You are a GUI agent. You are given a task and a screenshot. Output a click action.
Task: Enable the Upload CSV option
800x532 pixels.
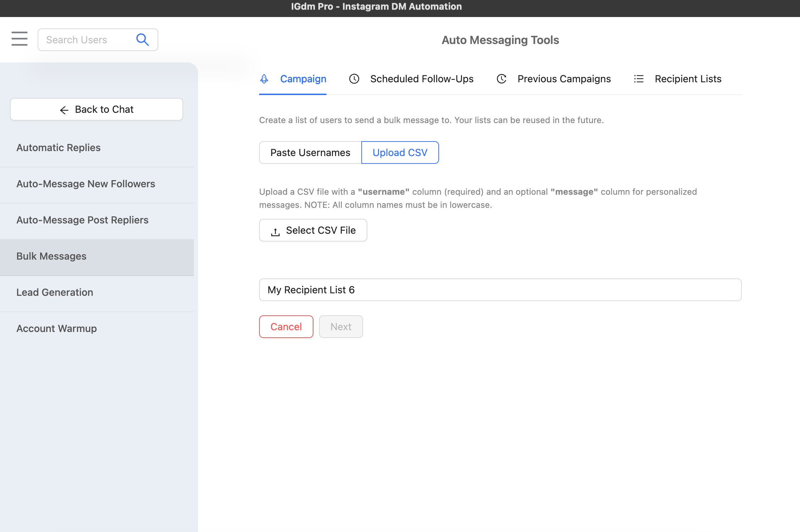400,153
